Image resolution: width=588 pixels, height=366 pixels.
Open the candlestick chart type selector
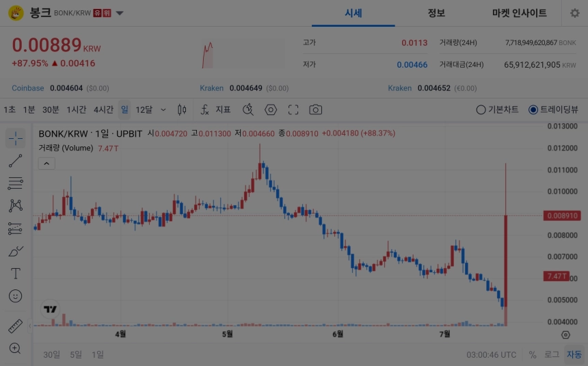click(x=182, y=109)
